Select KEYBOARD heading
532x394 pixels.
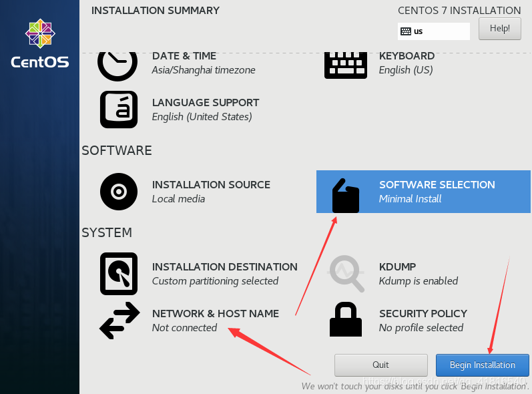pyautogui.click(x=407, y=55)
